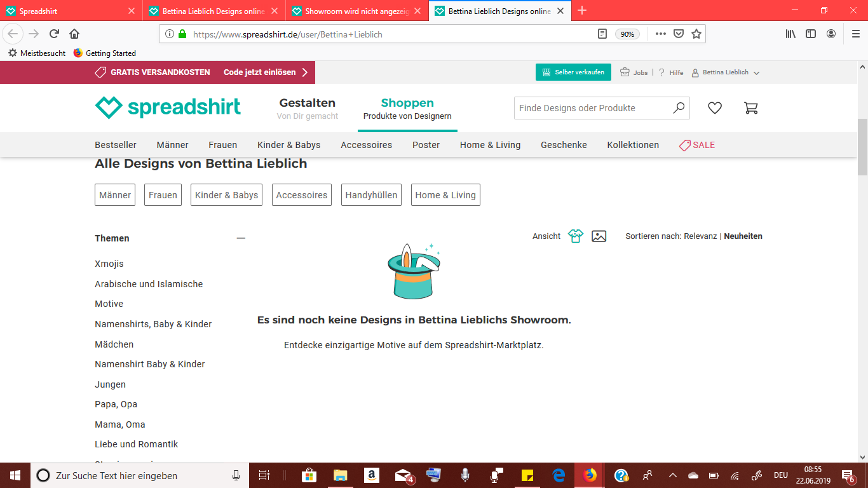Switch to product view T-shirt icon
Image resolution: width=868 pixels, height=488 pixels.
point(576,236)
